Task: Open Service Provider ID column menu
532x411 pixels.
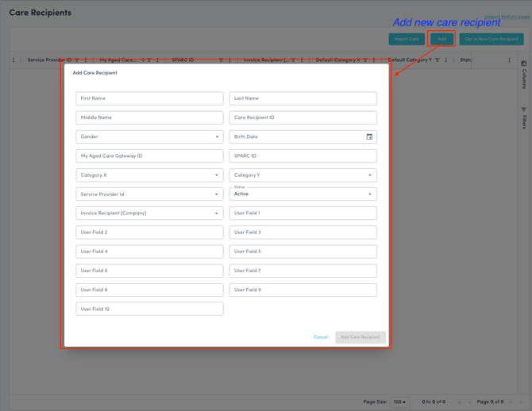Action: tap(86, 60)
